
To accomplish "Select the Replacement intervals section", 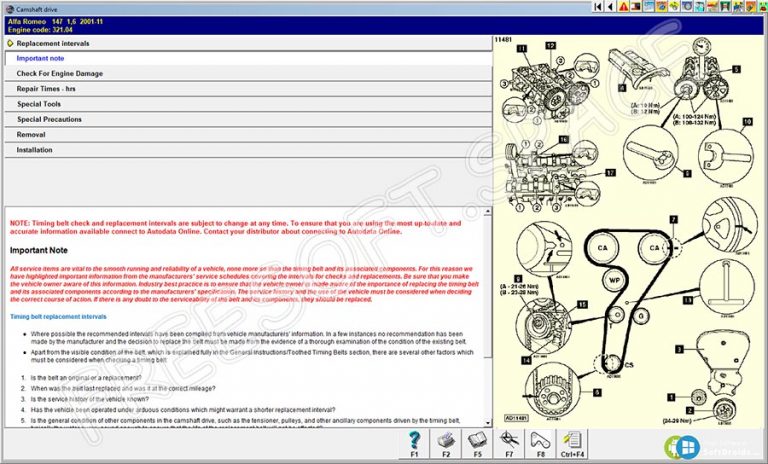I will [248, 44].
